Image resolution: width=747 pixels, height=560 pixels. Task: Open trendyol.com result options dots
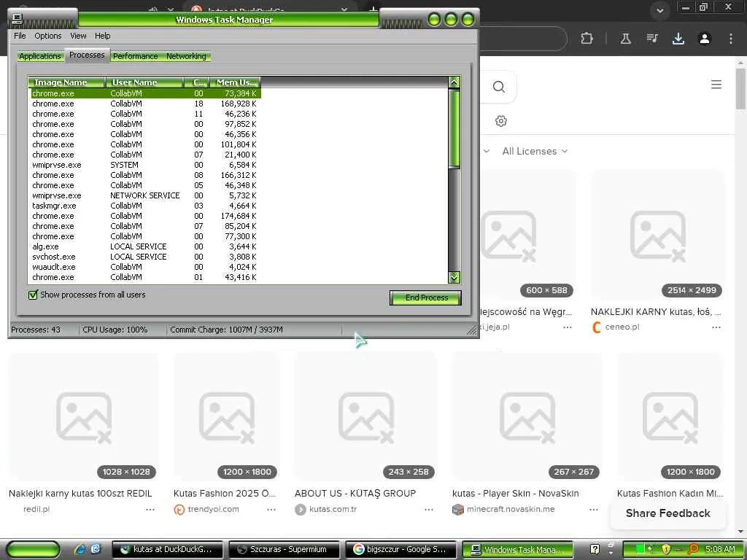pyautogui.click(x=271, y=510)
